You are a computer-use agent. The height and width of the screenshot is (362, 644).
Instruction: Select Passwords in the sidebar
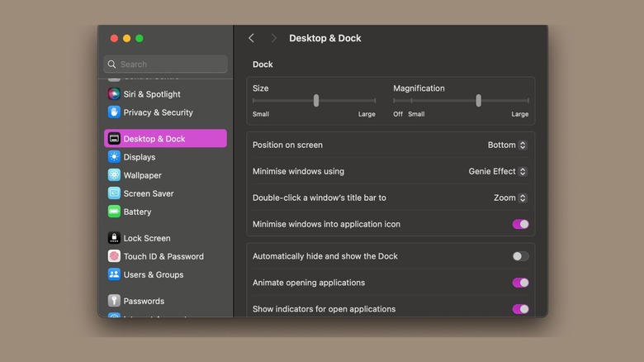click(144, 301)
